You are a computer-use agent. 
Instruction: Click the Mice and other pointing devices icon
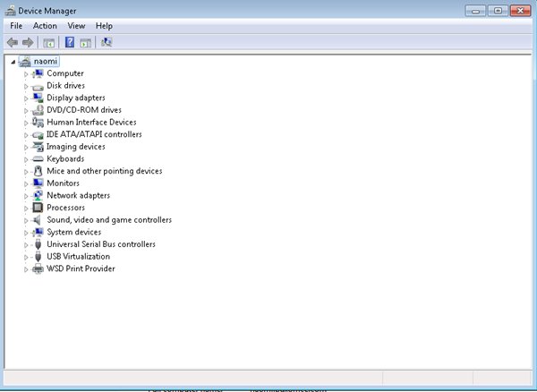[38, 171]
